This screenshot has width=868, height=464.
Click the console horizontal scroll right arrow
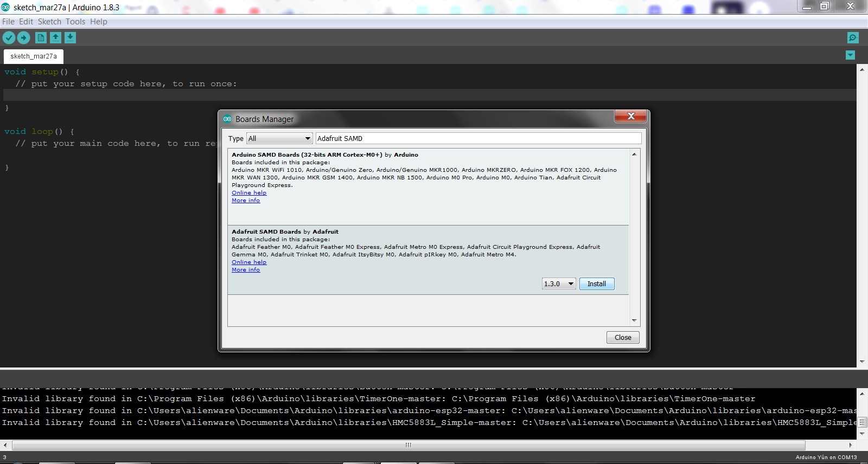851,445
